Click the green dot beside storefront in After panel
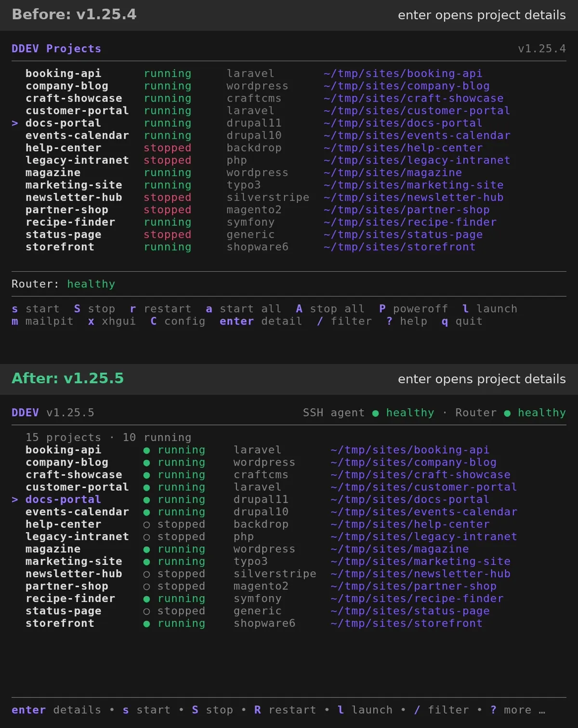The image size is (578, 728). [146, 624]
